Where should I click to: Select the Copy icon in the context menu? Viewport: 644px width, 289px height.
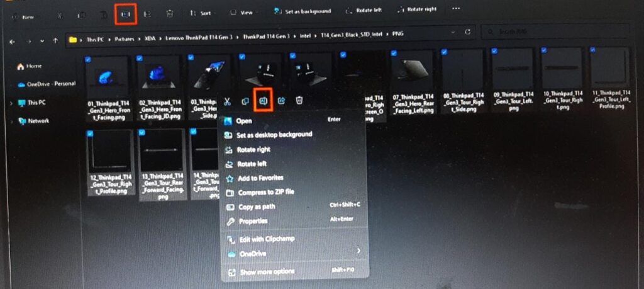click(245, 101)
